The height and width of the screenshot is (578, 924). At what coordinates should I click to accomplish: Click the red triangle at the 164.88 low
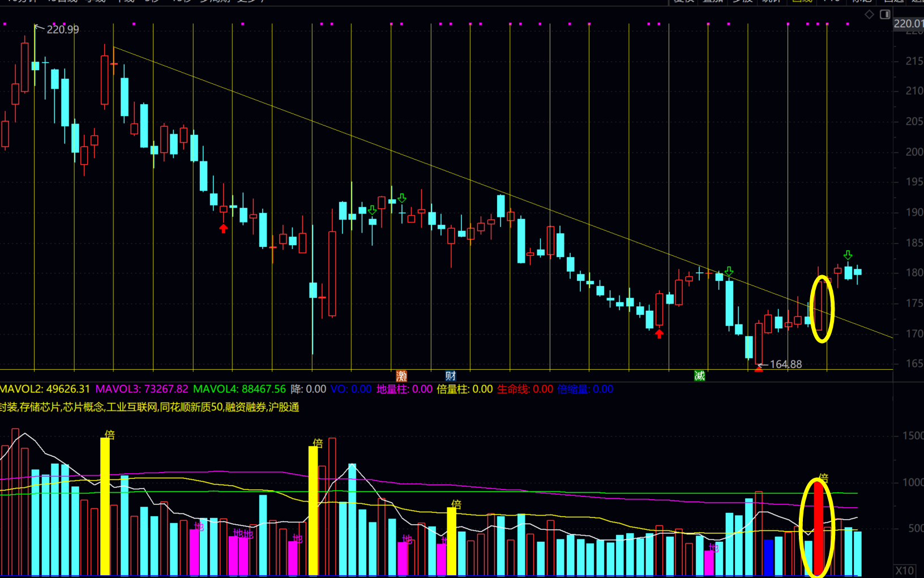(759, 369)
